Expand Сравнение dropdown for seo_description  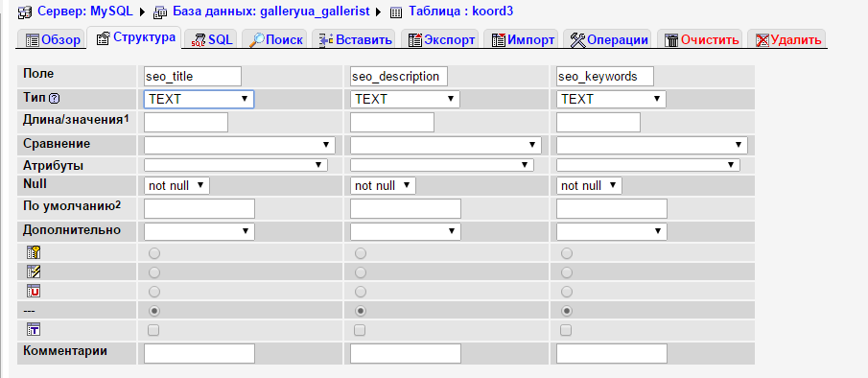click(446, 146)
